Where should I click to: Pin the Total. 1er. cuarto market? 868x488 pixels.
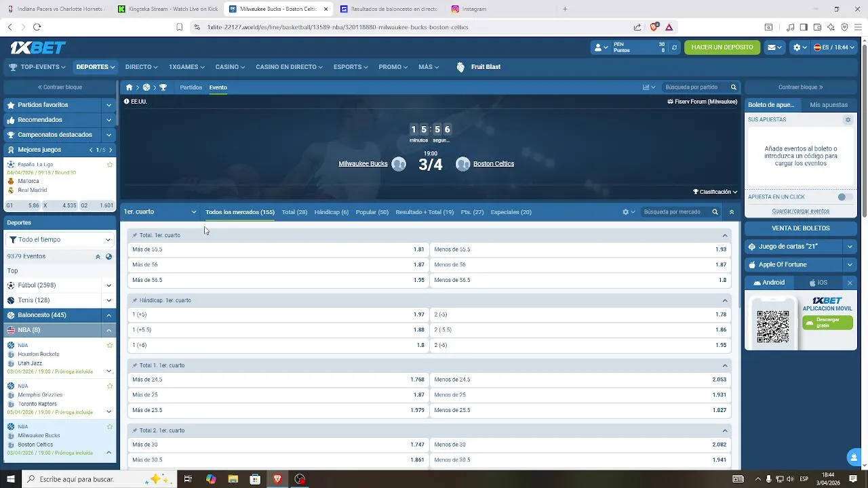(134, 235)
